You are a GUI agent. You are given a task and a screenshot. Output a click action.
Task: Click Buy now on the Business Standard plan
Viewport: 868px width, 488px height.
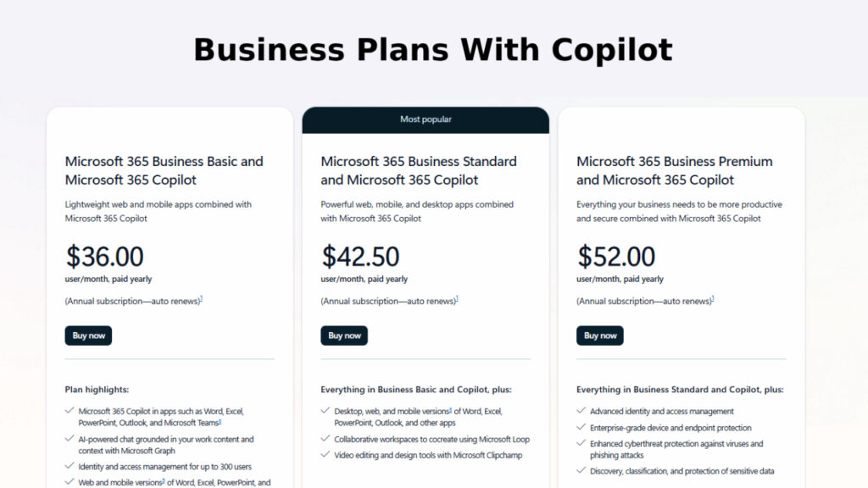(x=344, y=335)
